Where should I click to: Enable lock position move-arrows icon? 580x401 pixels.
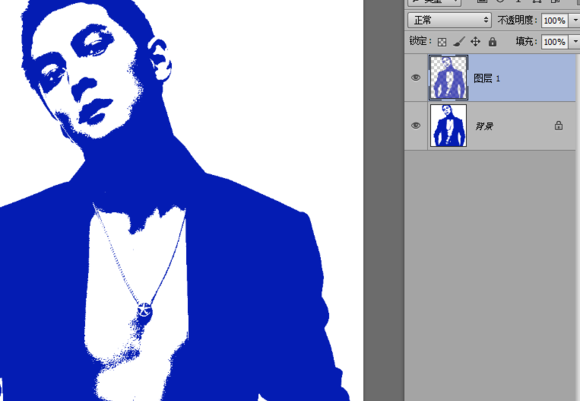point(475,41)
